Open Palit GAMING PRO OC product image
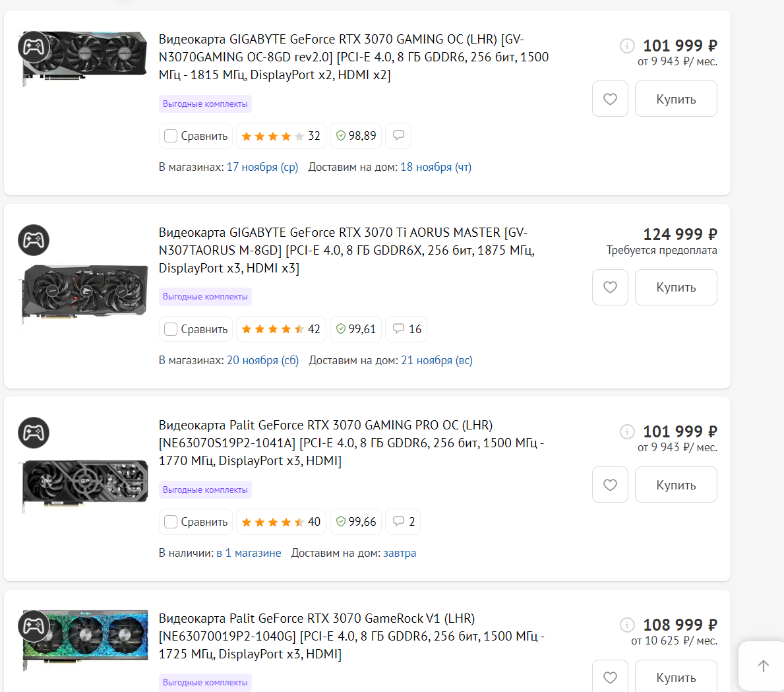The height and width of the screenshot is (692, 784). tap(84, 485)
